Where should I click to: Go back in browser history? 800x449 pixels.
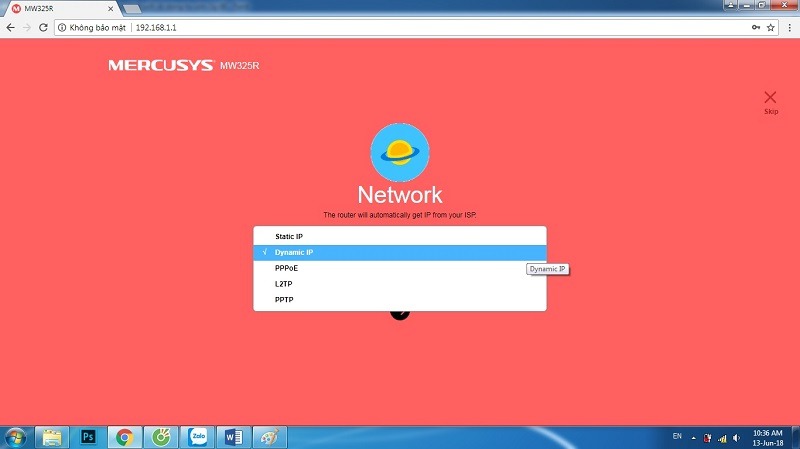[11, 28]
